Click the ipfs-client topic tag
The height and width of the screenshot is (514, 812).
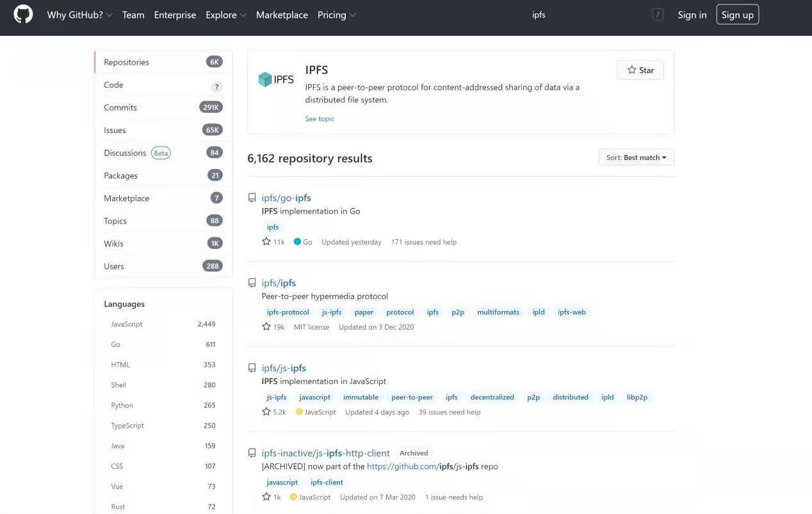coord(327,483)
